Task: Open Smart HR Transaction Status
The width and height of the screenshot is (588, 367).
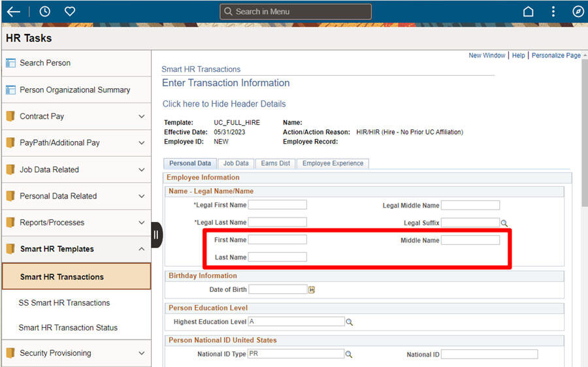Action: point(68,328)
